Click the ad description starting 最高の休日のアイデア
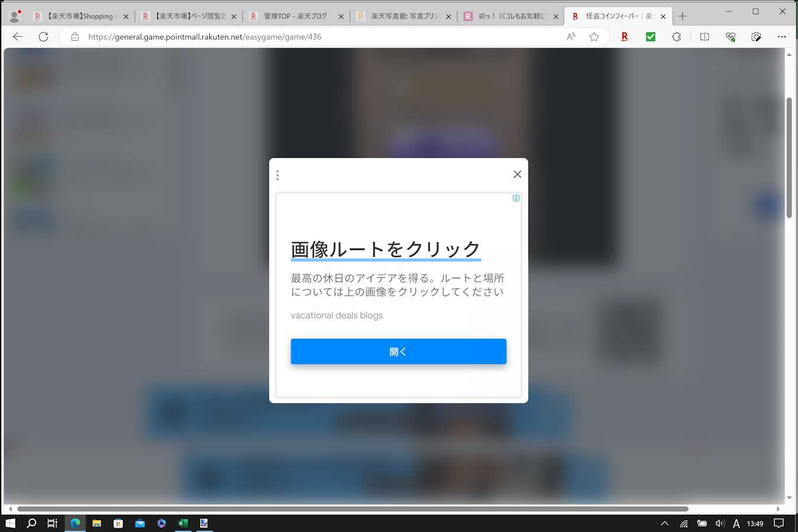798x532 pixels. click(x=397, y=285)
